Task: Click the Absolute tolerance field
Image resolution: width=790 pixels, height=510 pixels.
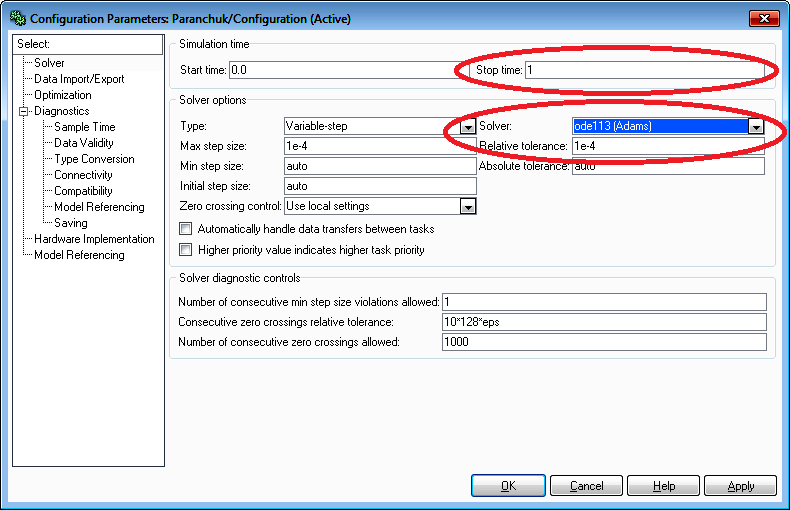Action: [x=669, y=166]
